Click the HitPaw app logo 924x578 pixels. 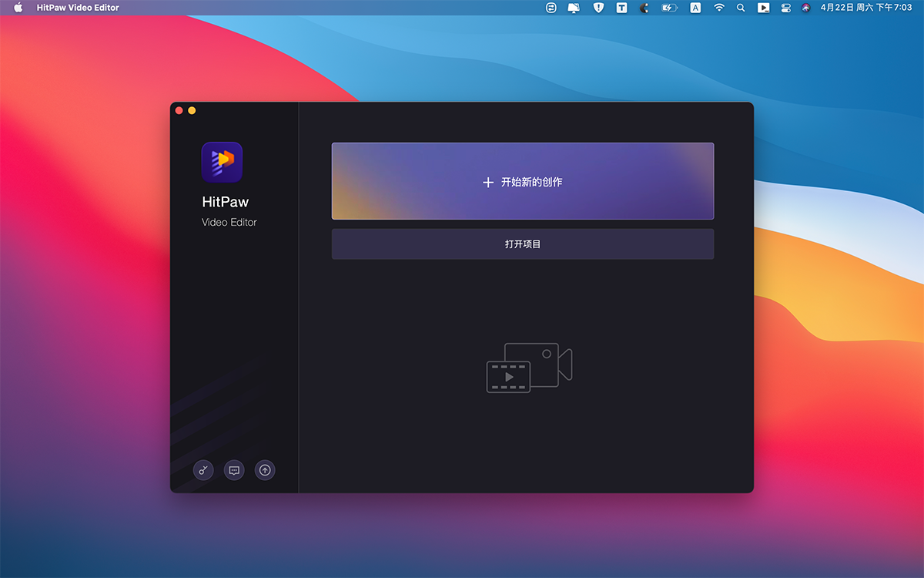coord(222,162)
